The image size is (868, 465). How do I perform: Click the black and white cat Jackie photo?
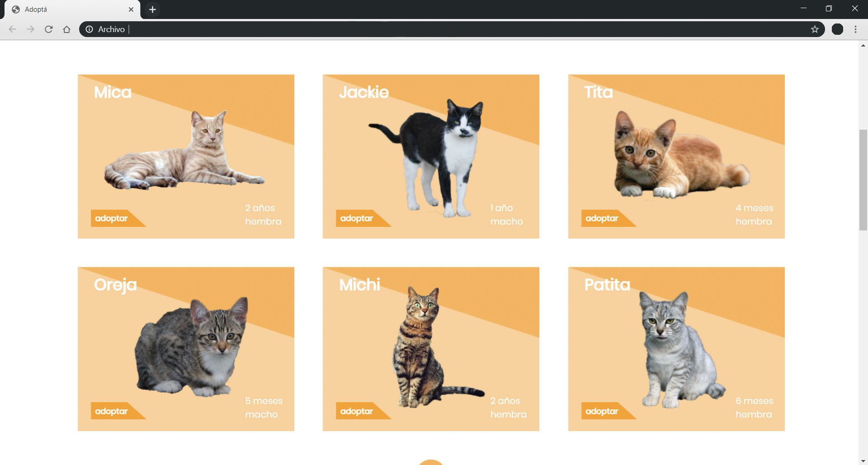[426, 158]
